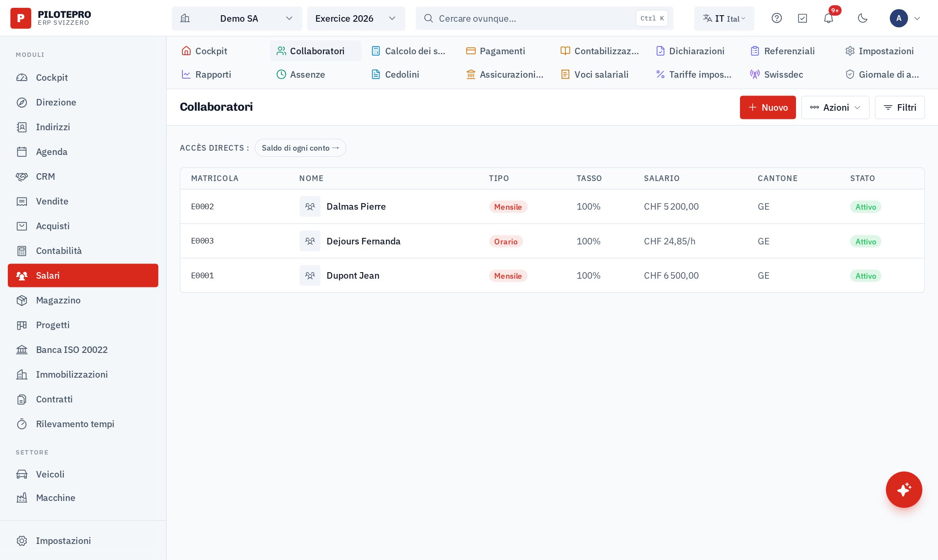Click the Progetti kanban icon
938x560 pixels.
22,325
